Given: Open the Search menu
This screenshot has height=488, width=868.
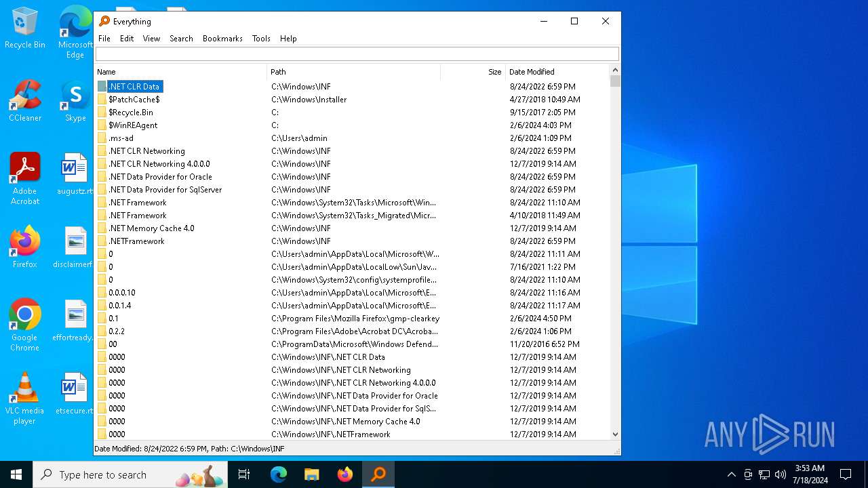Looking at the screenshot, I should 181,39.
